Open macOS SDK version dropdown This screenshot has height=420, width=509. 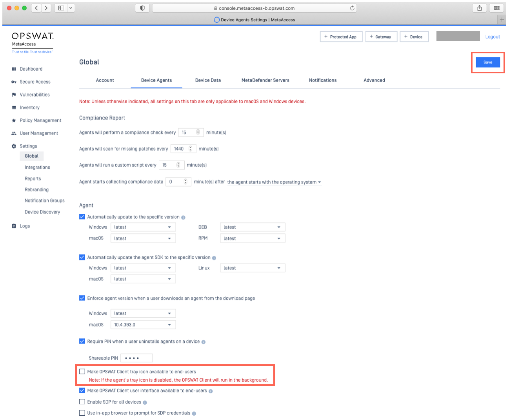pyautogui.click(x=143, y=279)
